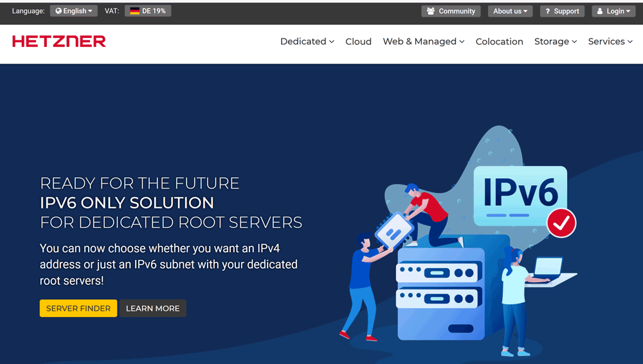Open the Community page

(x=451, y=11)
